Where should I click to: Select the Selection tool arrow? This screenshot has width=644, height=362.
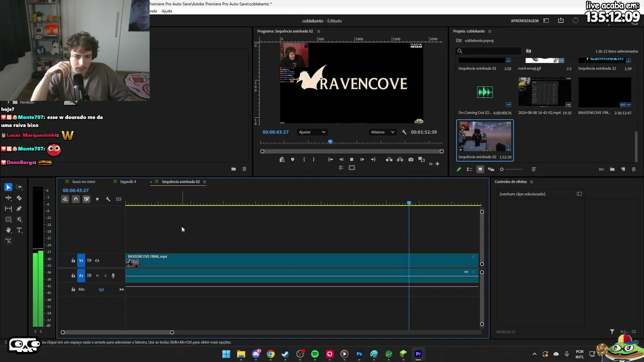coord(8,187)
